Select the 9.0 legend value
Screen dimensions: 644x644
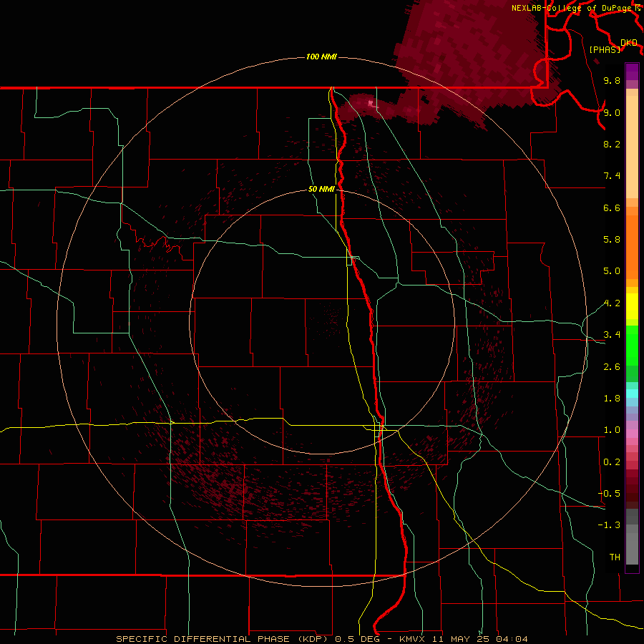[612, 112]
